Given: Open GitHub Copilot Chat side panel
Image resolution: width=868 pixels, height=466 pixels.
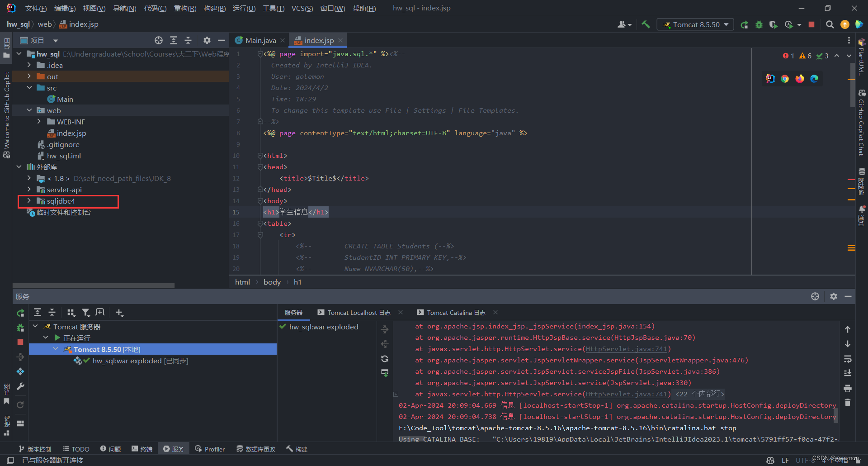Looking at the screenshot, I should 861,122.
